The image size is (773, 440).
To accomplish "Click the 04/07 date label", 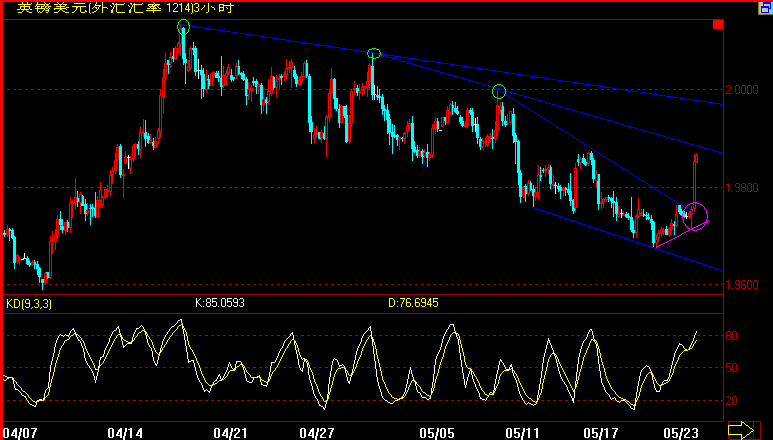I will 20,433.
